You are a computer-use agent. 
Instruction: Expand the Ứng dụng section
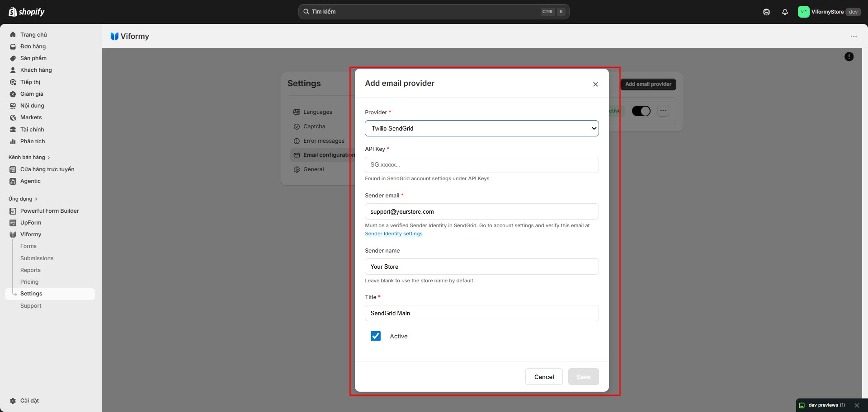click(23, 199)
